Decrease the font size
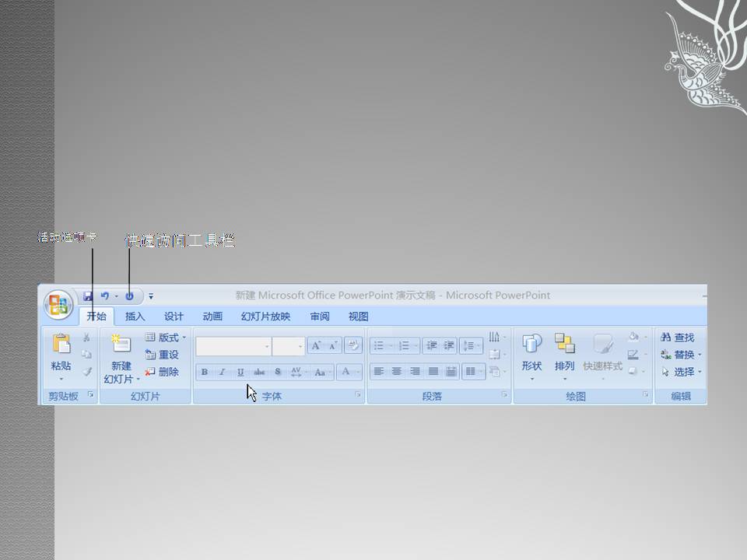This screenshot has height=560, width=747. (333, 345)
